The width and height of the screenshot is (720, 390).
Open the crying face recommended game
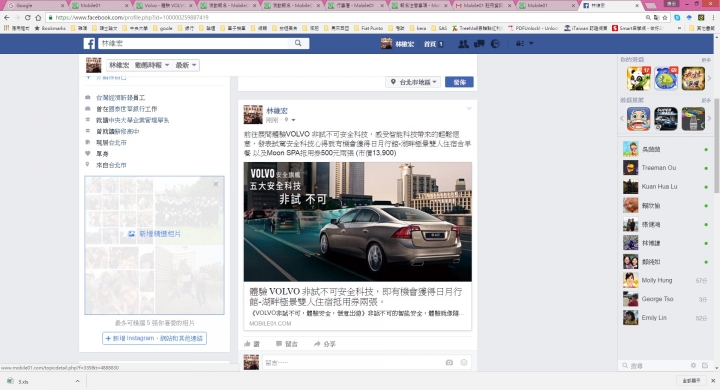(x=639, y=119)
